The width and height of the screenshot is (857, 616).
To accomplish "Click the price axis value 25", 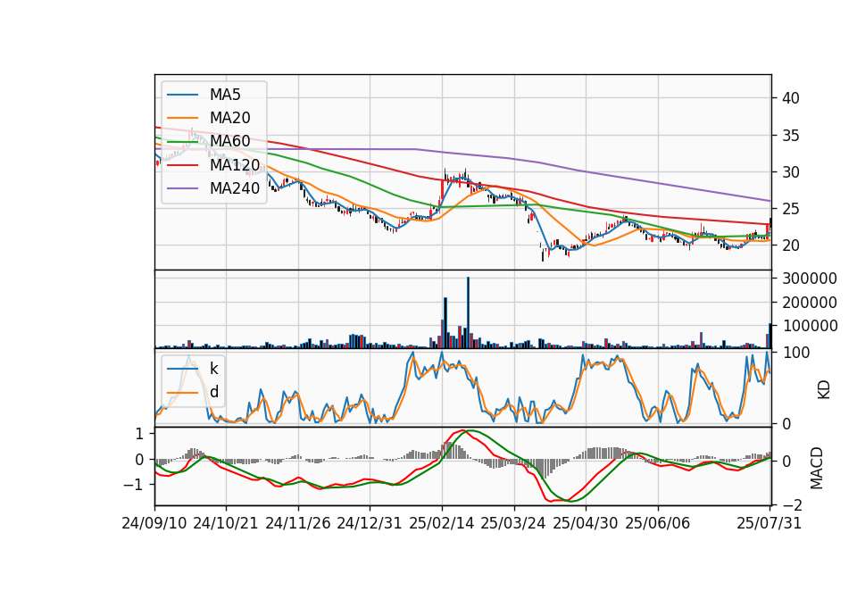I will pos(790,209).
